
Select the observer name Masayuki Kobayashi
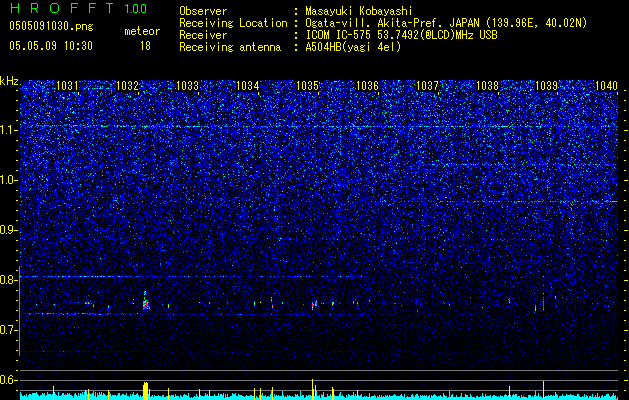(x=359, y=12)
